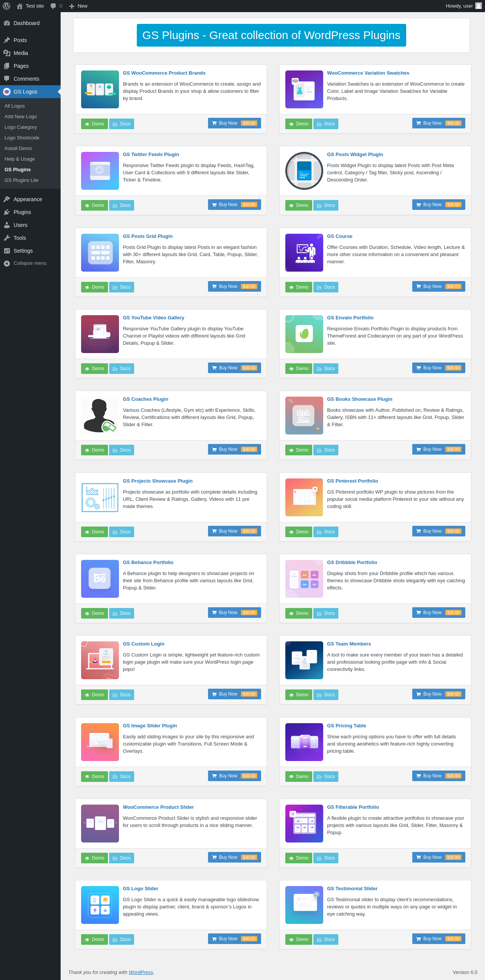Viewport: 485px width, 980px height.
Task: Click the GS Envato Portfolio leaf icon
Action: [304, 334]
